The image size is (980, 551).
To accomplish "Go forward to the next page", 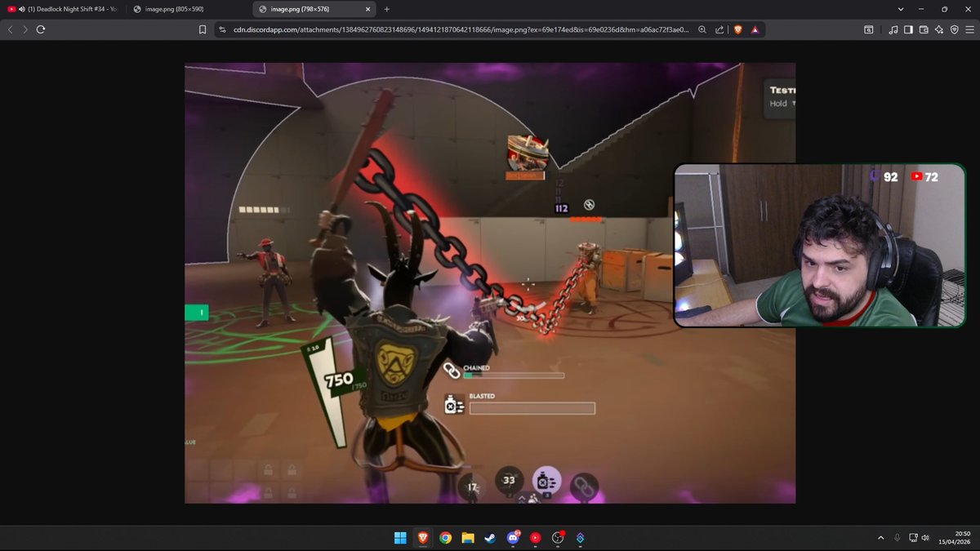I will point(25,29).
